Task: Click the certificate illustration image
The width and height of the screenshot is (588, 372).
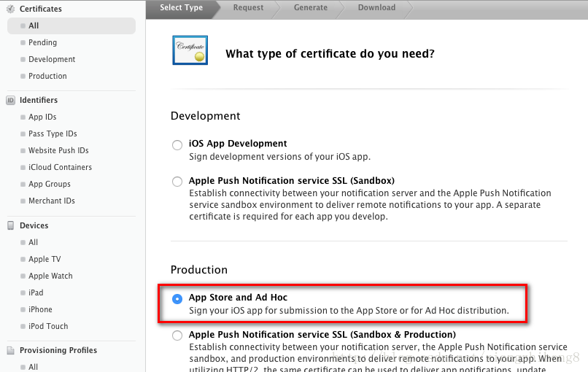Action: (190, 50)
